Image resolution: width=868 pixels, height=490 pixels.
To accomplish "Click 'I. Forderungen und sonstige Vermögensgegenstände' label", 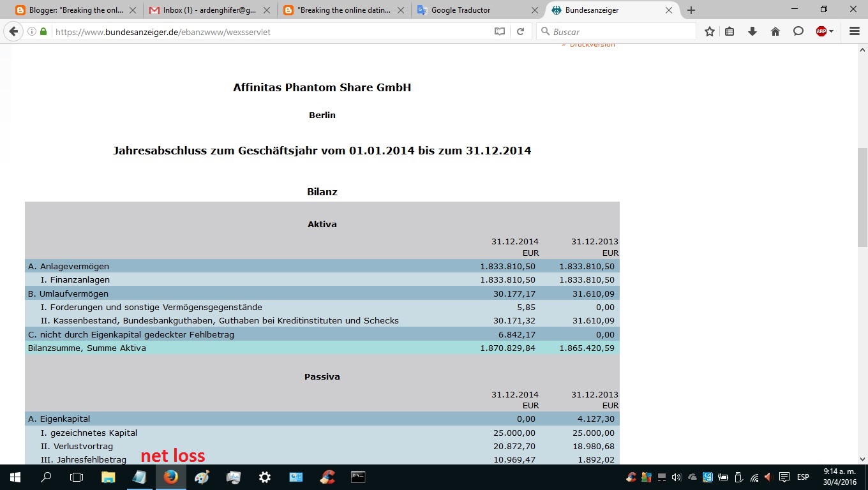I will [x=151, y=308].
